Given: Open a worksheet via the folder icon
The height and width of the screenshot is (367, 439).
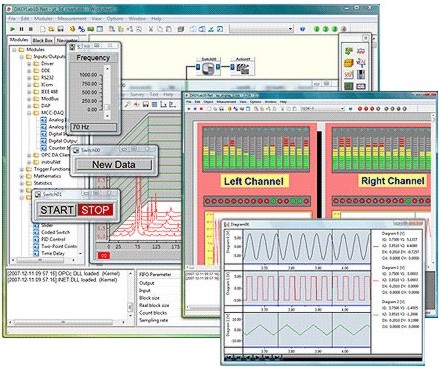Looking at the screenshot, I should tap(51, 29).
